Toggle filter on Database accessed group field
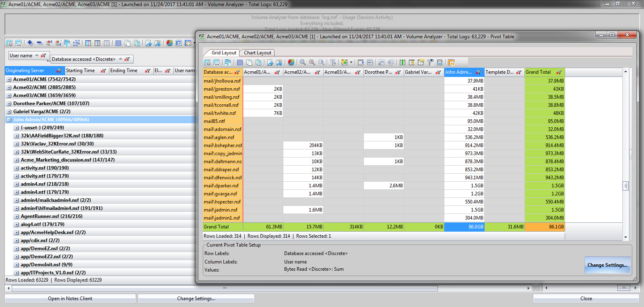The height and width of the screenshot is (307, 644). pos(127,59)
